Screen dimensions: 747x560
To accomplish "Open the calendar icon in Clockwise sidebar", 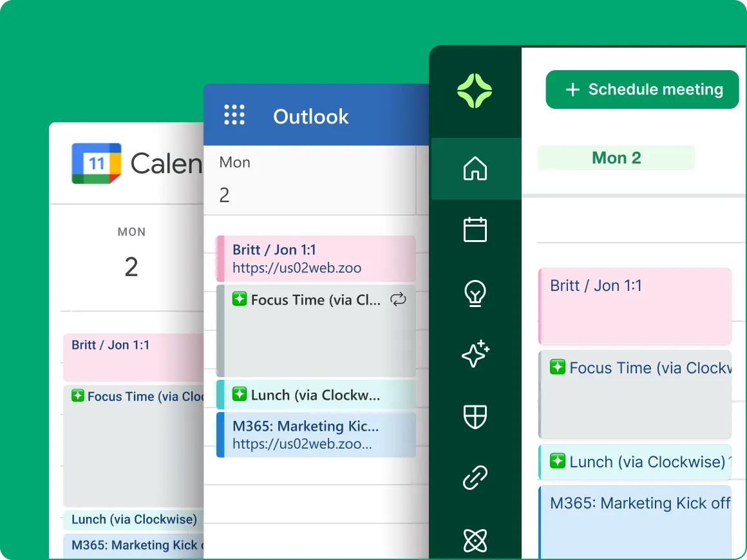I will point(475,230).
